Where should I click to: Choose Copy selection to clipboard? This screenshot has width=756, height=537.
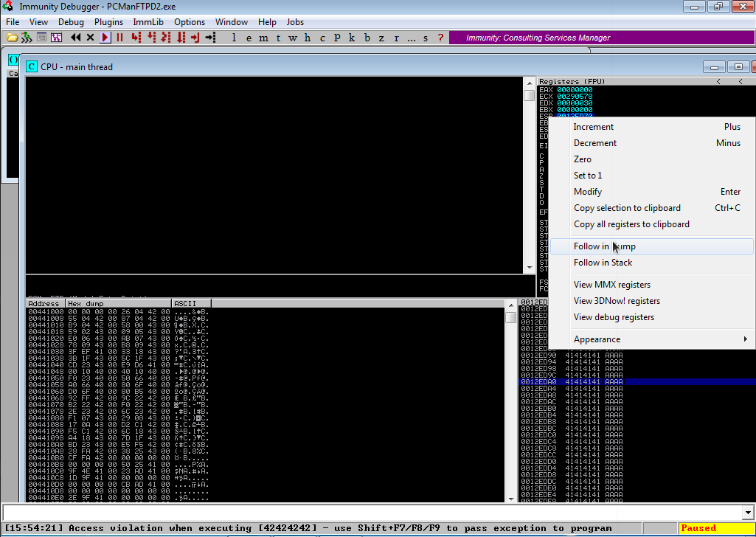click(651, 208)
